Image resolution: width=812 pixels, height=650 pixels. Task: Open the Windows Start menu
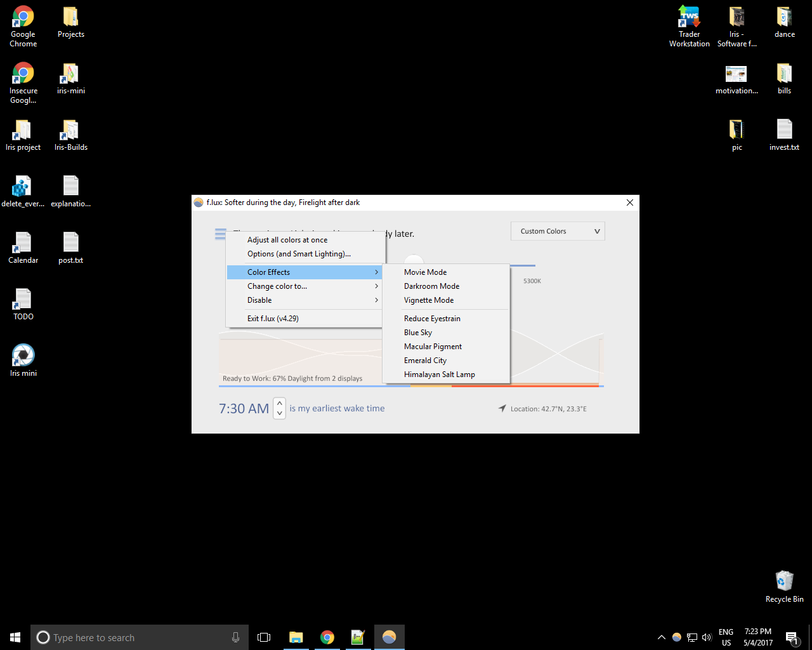coord(15,637)
